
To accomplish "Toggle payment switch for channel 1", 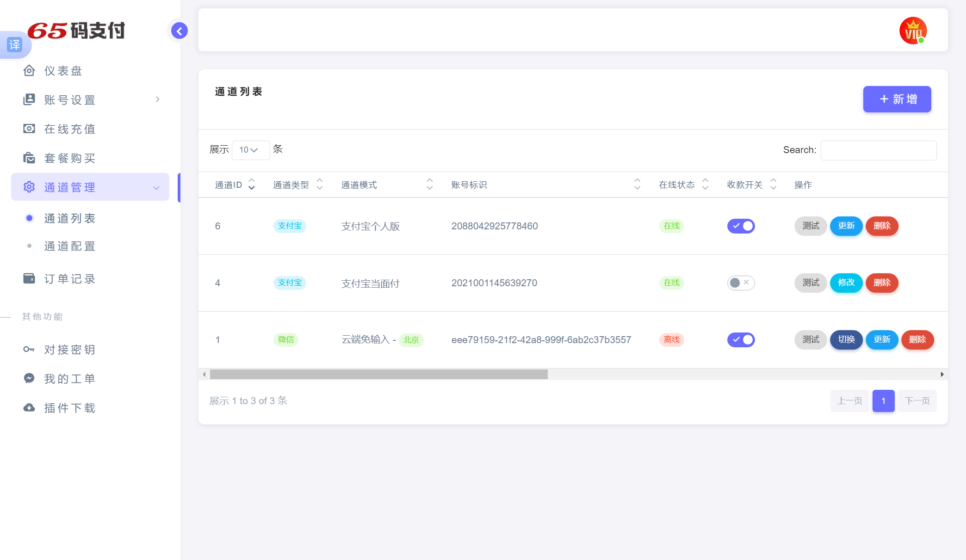I will (x=741, y=340).
